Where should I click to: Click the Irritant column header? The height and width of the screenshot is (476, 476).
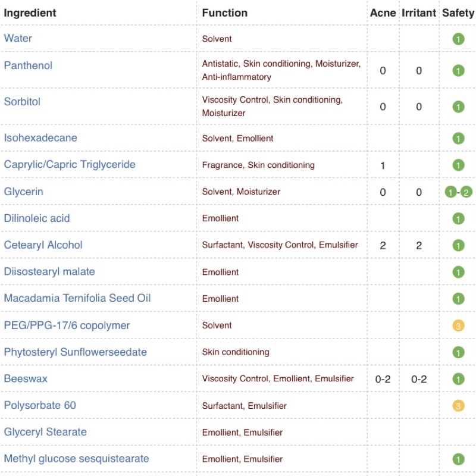click(419, 12)
